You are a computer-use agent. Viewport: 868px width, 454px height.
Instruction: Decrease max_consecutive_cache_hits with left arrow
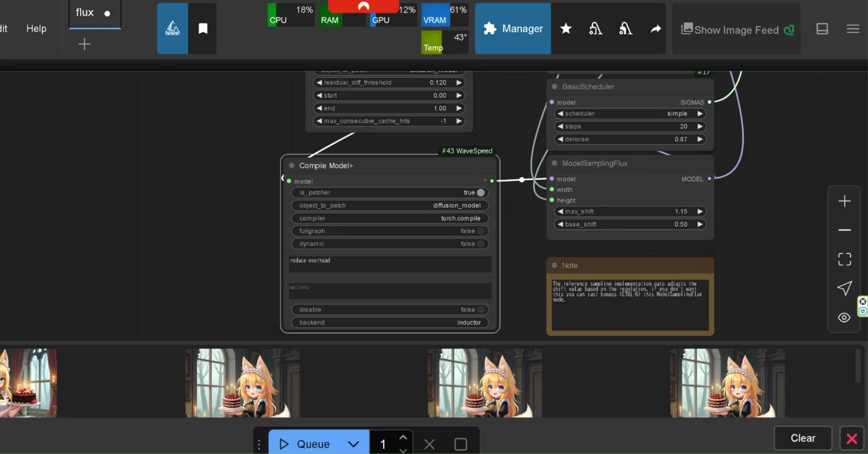point(319,121)
